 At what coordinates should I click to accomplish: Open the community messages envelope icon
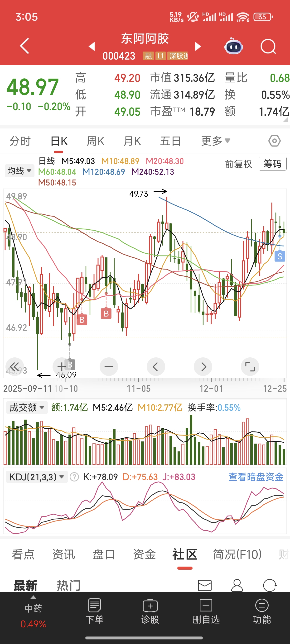205,586
